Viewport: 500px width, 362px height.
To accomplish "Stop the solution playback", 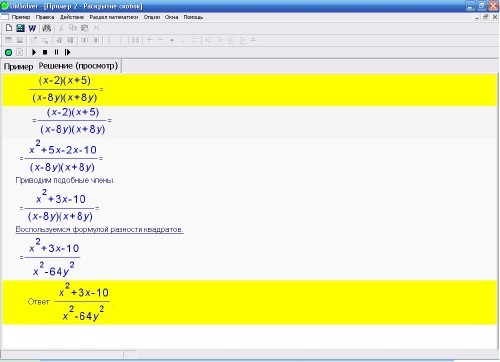I will [45, 52].
